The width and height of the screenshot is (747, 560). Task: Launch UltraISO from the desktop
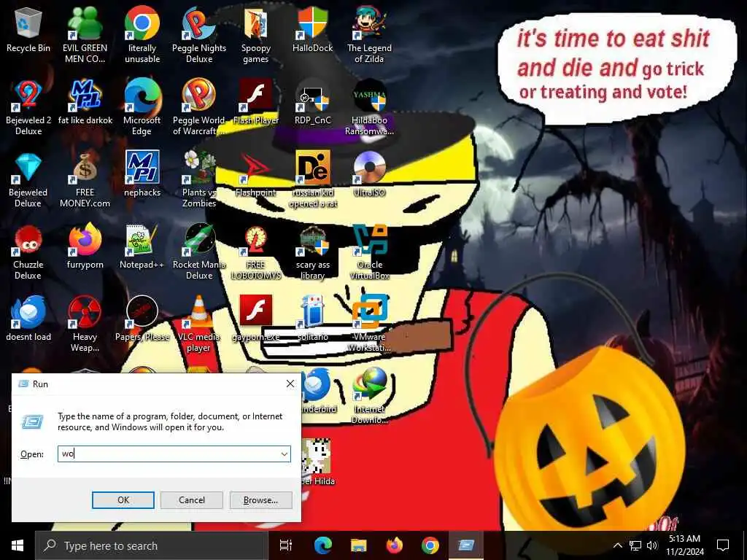coord(369,175)
